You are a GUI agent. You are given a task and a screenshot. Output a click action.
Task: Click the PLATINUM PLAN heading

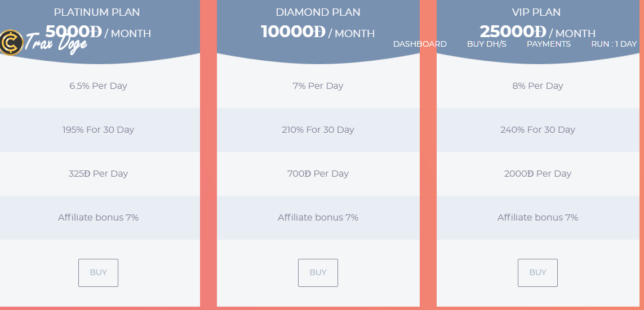97,12
